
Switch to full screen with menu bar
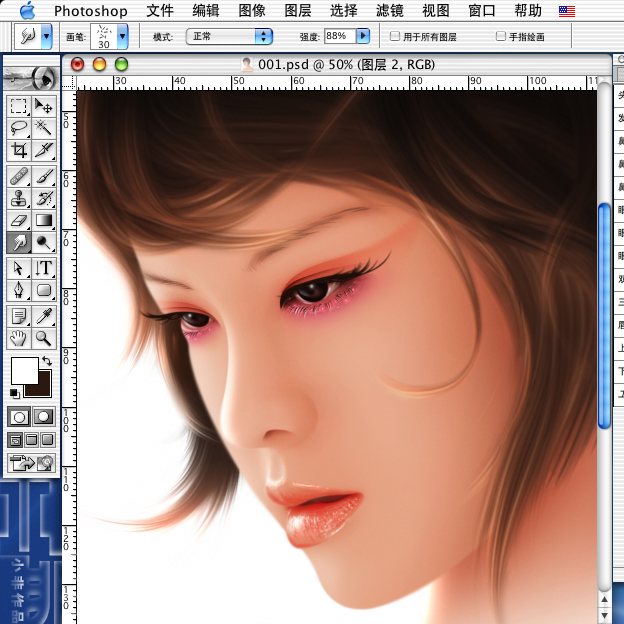click(x=31, y=440)
